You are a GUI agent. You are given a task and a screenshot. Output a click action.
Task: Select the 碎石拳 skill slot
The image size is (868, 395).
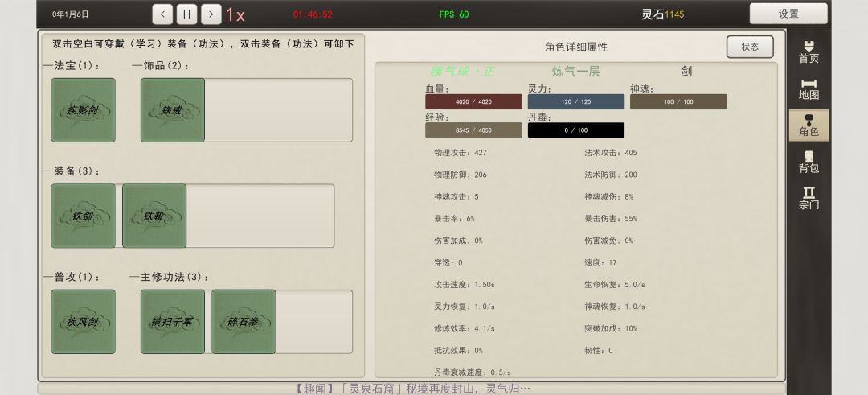click(x=244, y=321)
